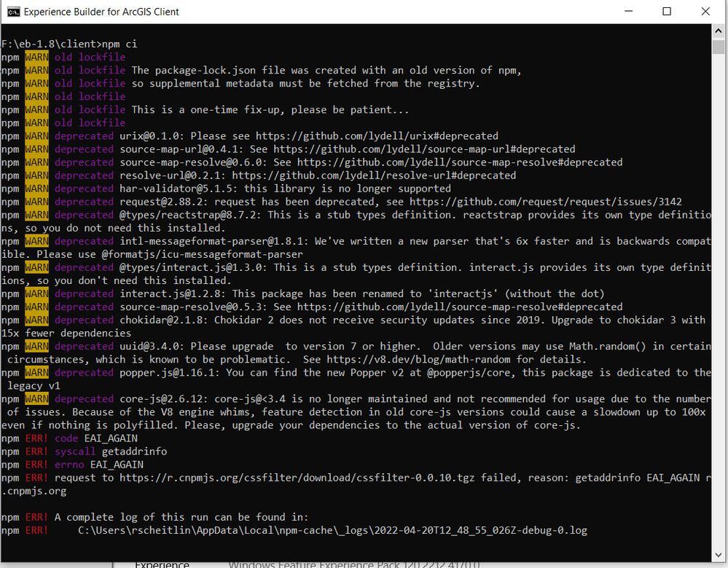Click the command prompt icon in title bar
Screen dimensions: 728x568
13,12
